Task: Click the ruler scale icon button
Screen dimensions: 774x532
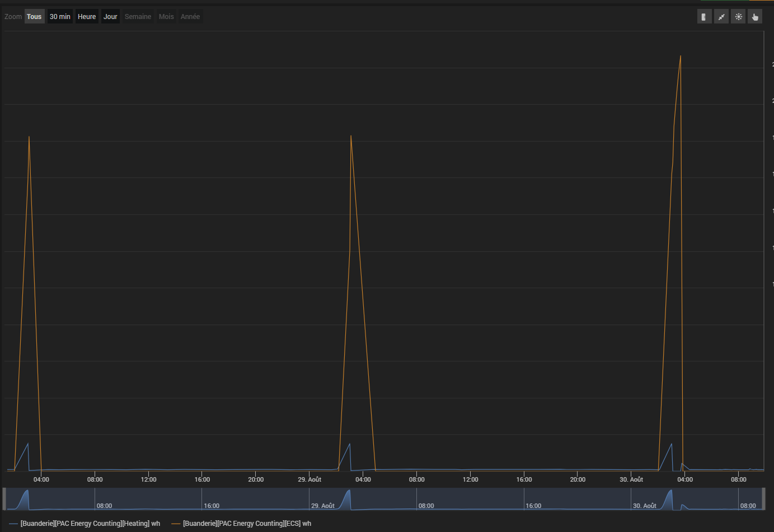Action: coord(704,17)
